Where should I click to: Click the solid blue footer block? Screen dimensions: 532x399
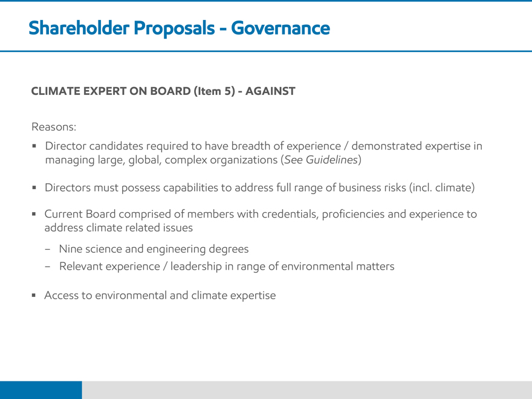[x=41, y=390]
